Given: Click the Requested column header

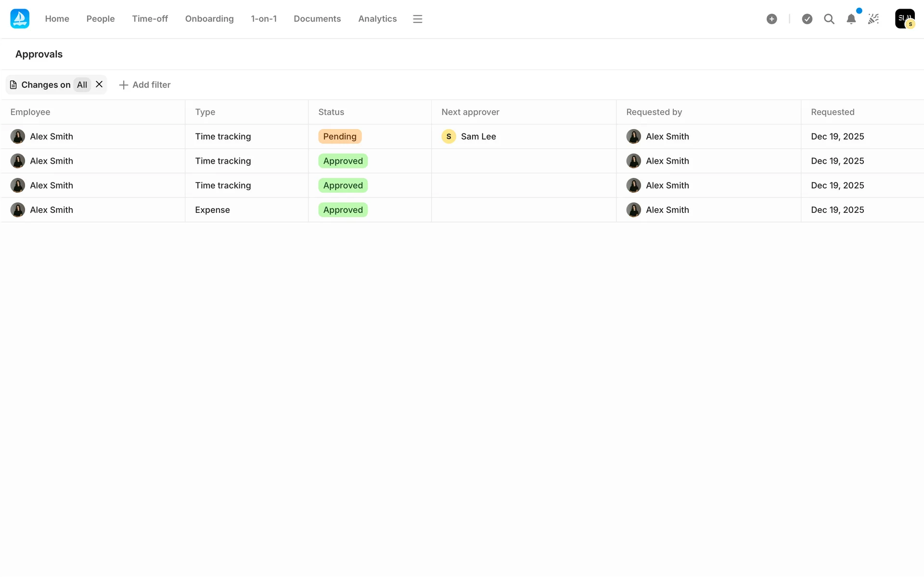Looking at the screenshot, I should [x=832, y=112].
